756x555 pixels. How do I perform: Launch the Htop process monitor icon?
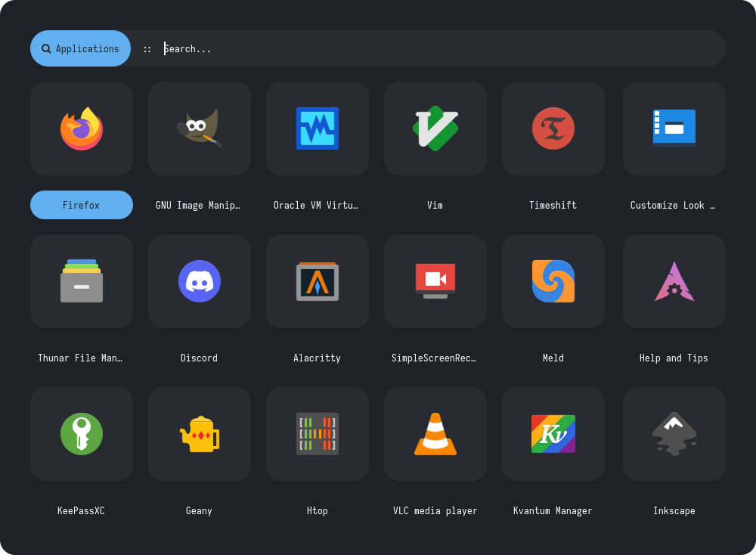(318, 434)
